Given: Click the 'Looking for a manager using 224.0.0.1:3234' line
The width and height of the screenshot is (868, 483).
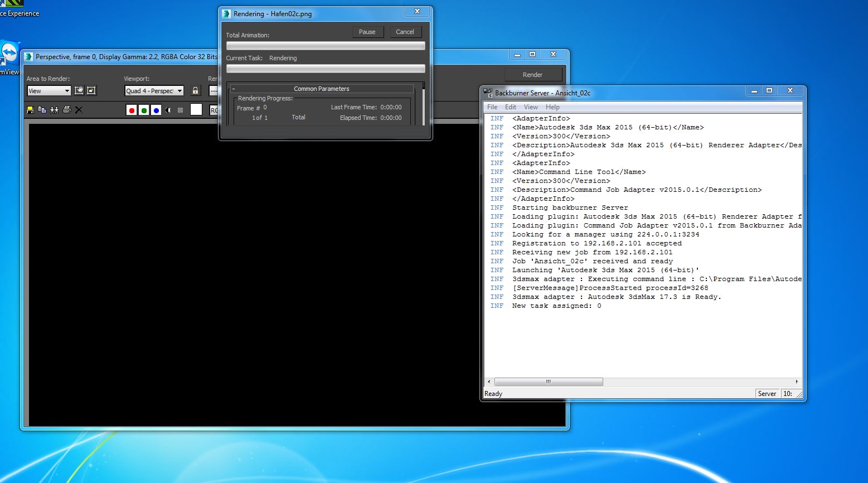Looking at the screenshot, I should pos(606,234).
